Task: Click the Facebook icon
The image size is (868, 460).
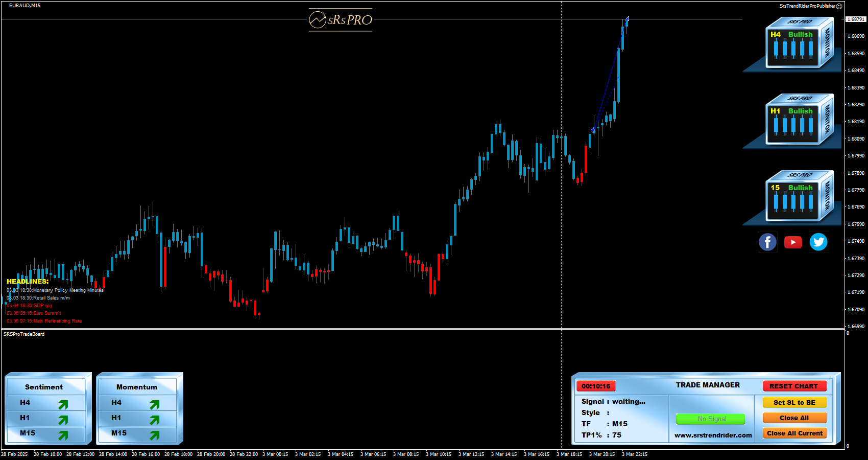Action: point(767,242)
